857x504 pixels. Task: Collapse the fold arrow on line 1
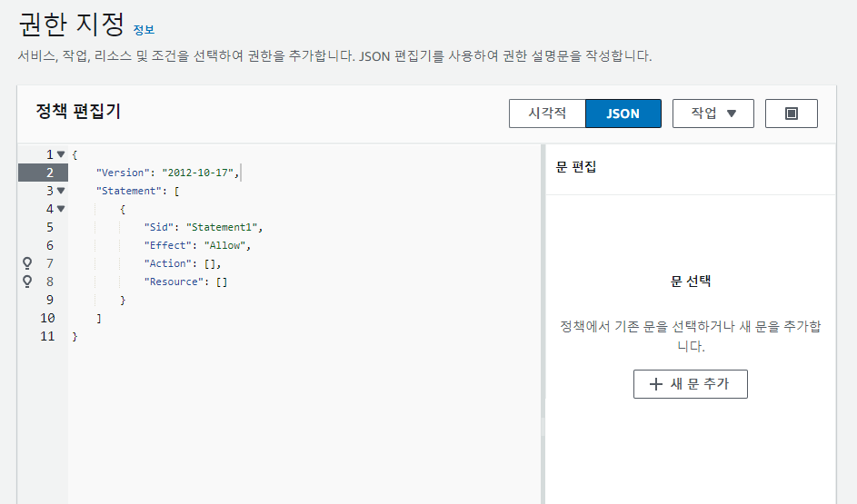(x=61, y=154)
